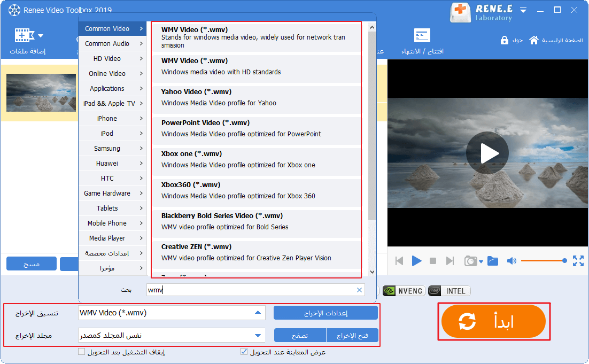The image size is (589, 364).
Task: Choose Creative ZEN (*.wmv) format
Action: tap(256, 254)
